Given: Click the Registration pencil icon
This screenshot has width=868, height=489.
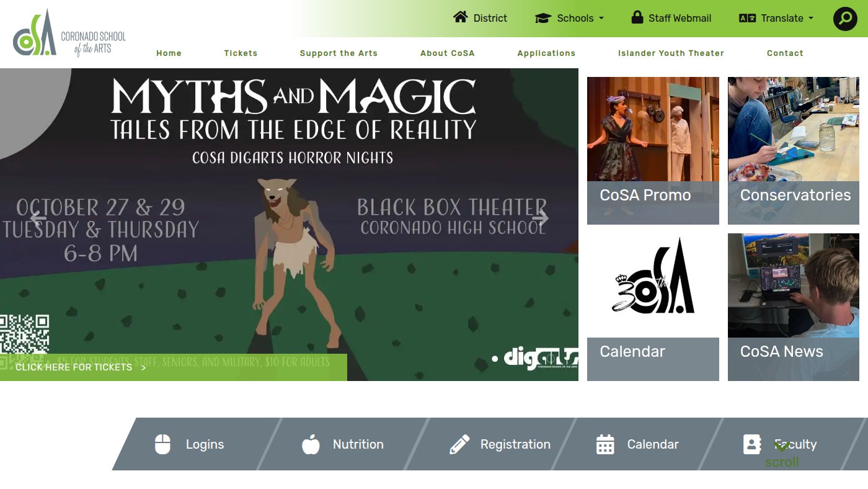Looking at the screenshot, I should [459, 444].
